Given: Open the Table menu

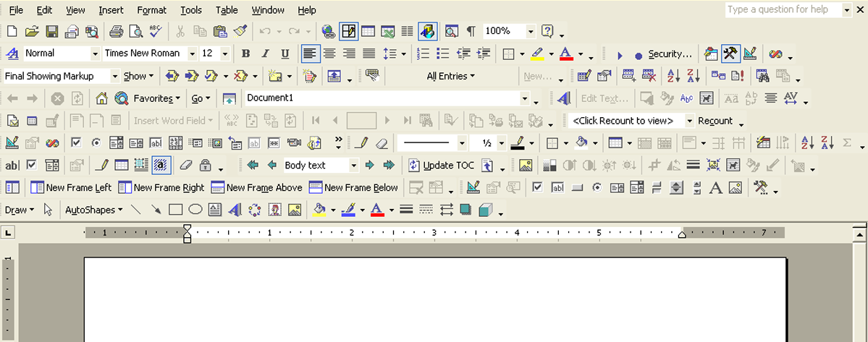Looking at the screenshot, I should [x=227, y=10].
